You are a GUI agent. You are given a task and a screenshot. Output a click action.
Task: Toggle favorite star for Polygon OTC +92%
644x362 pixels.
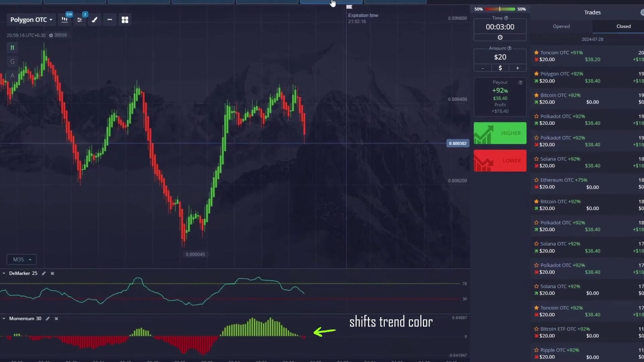point(536,74)
